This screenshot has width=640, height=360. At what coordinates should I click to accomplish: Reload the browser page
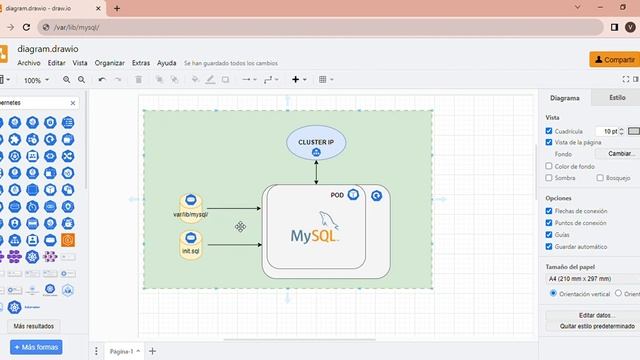(27, 27)
